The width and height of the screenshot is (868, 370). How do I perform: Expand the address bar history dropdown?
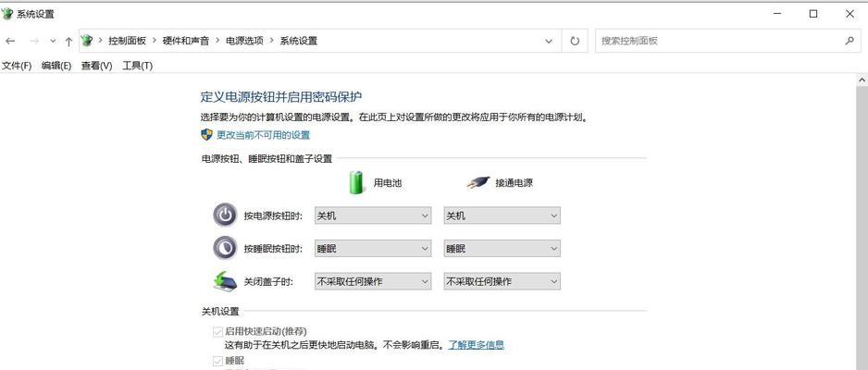[x=549, y=41]
